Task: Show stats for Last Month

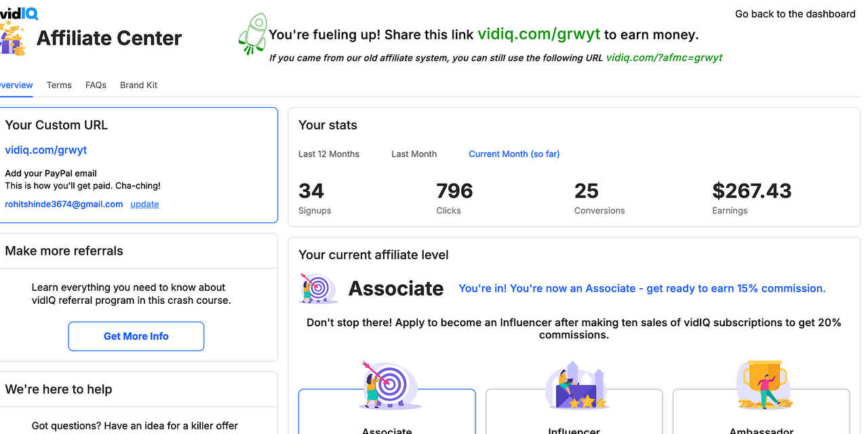Action: (414, 154)
